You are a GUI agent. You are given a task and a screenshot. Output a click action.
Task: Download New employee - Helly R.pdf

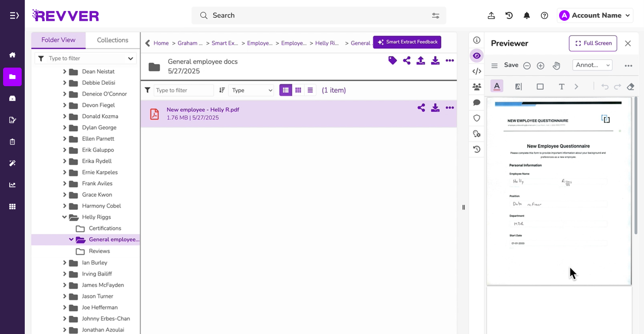435,107
